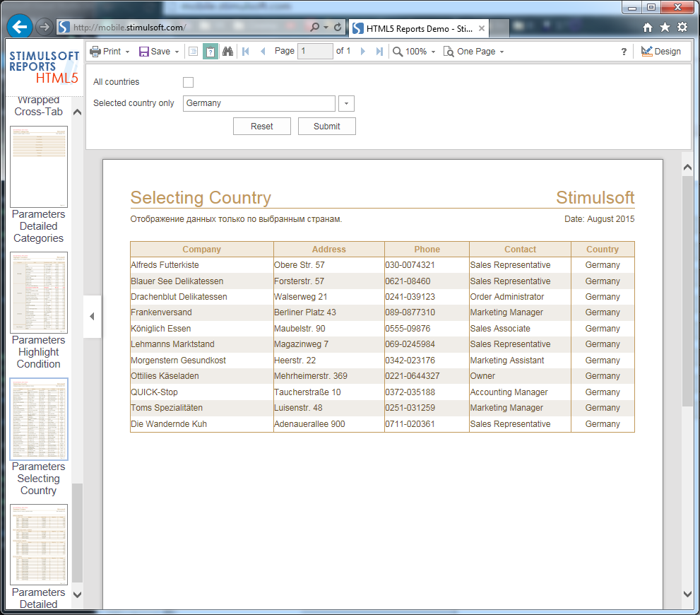Select the HTML5 Reports Demo browser tab

tap(418, 28)
